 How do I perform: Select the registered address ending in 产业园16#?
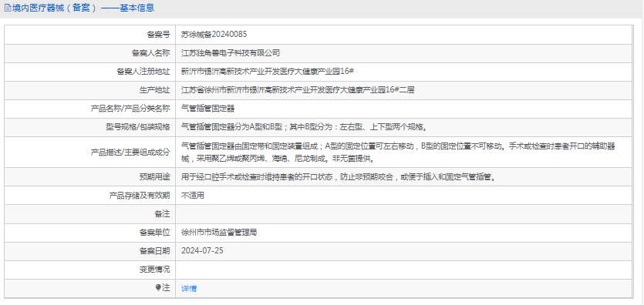268,72
